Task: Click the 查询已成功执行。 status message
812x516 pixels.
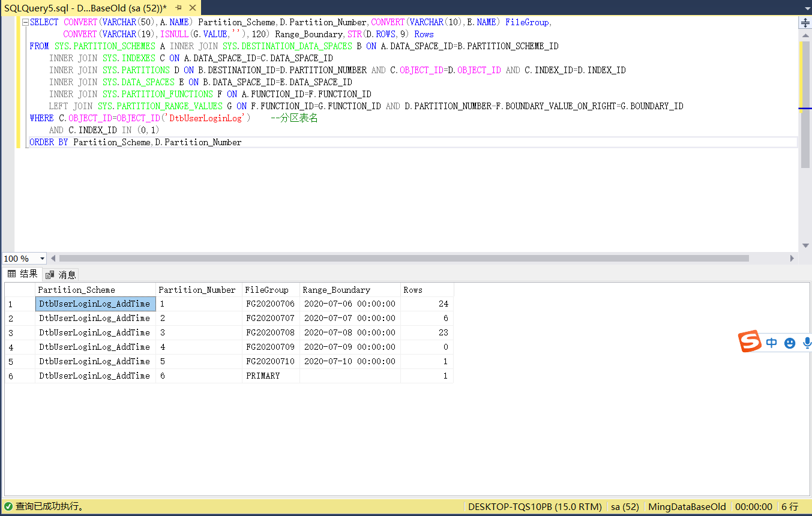Action: click(x=50, y=506)
